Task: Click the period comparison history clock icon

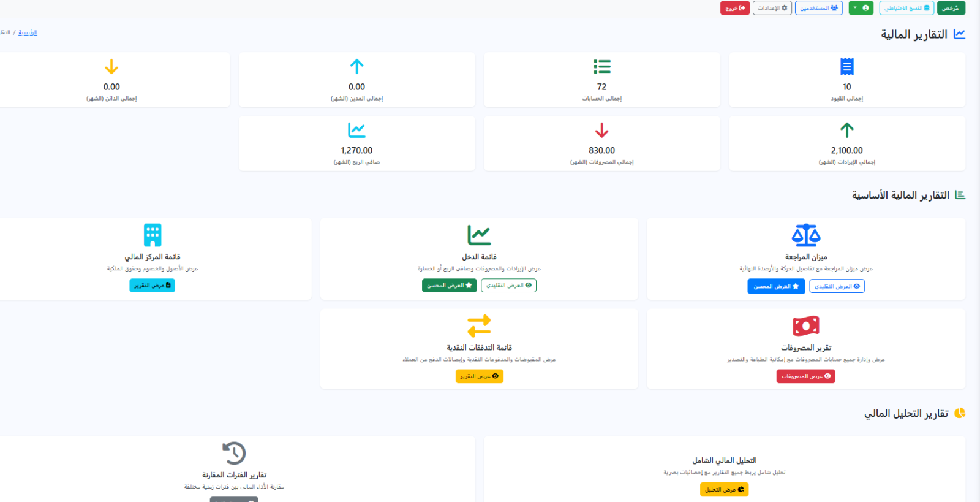Action: tap(234, 453)
